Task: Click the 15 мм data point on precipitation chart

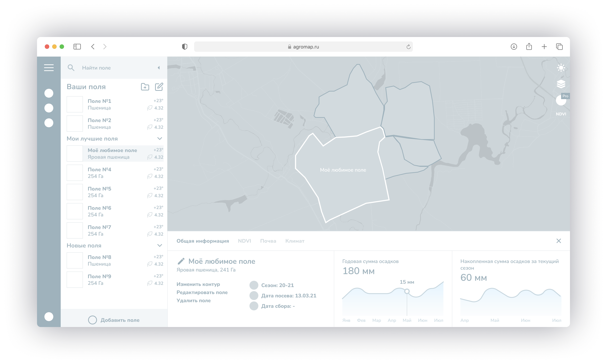Action: tap(407, 291)
